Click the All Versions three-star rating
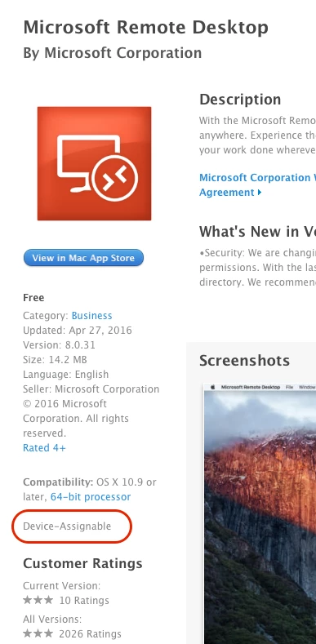316x644 pixels. (x=38, y=633)
